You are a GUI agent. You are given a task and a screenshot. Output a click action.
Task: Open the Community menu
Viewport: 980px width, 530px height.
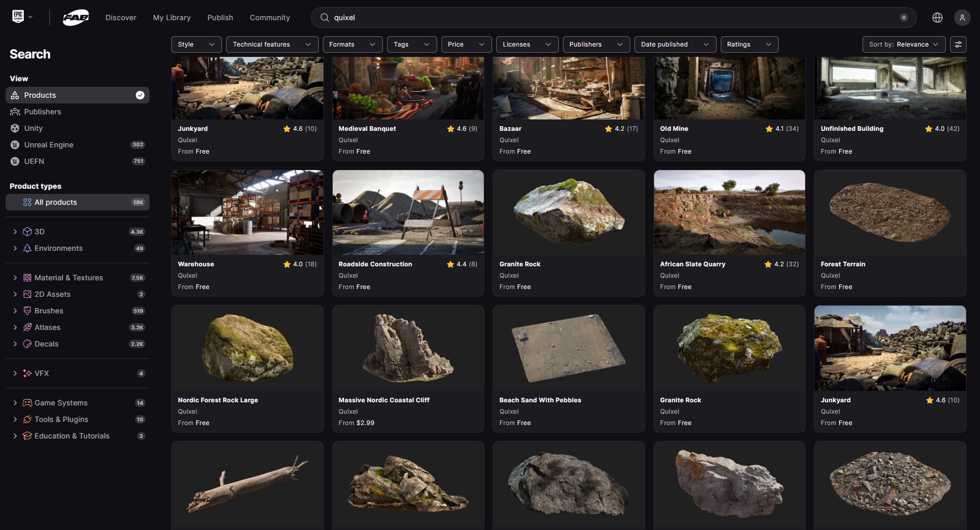270,18
